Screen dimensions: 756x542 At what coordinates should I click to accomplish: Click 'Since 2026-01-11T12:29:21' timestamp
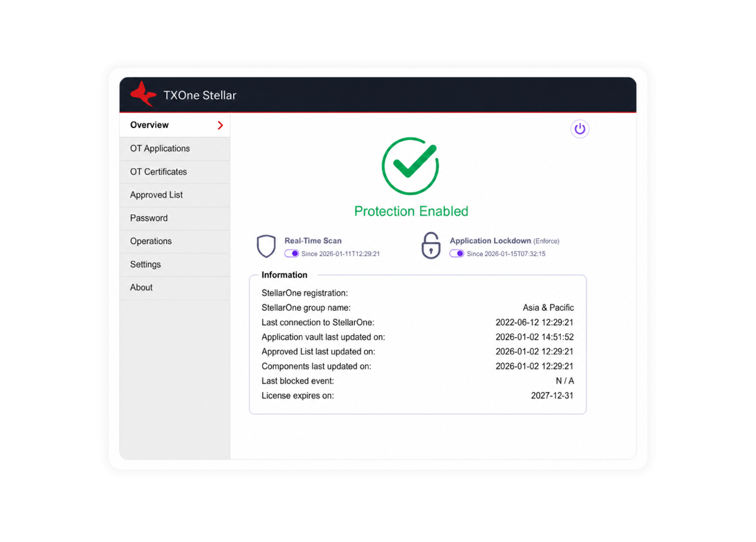340,254
